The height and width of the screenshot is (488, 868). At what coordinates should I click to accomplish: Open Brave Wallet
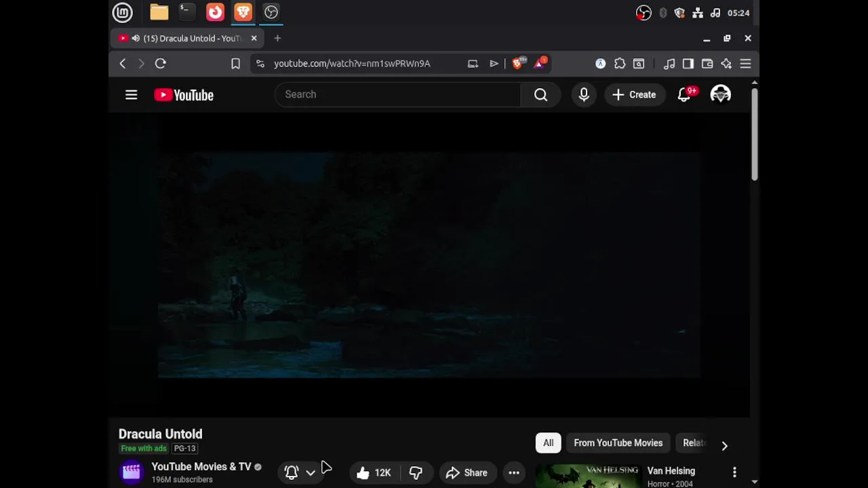click(x=707, y=63)
